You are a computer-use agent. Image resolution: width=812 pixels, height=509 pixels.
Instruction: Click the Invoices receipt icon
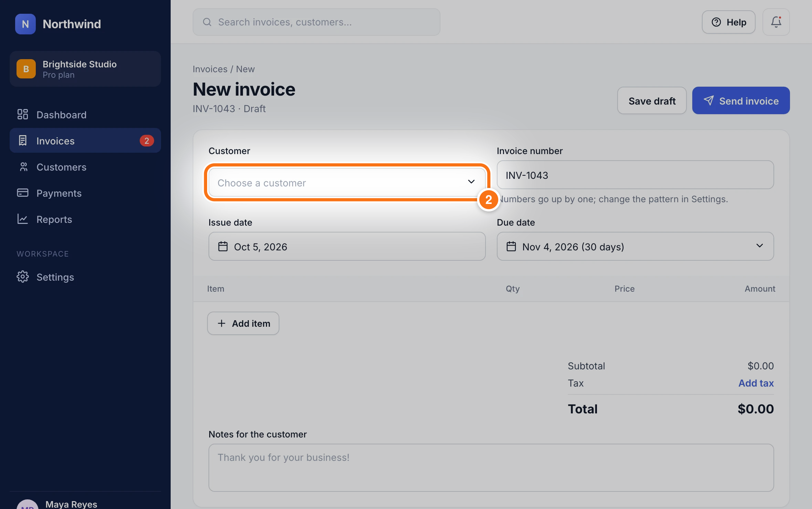tap(23, 141)
